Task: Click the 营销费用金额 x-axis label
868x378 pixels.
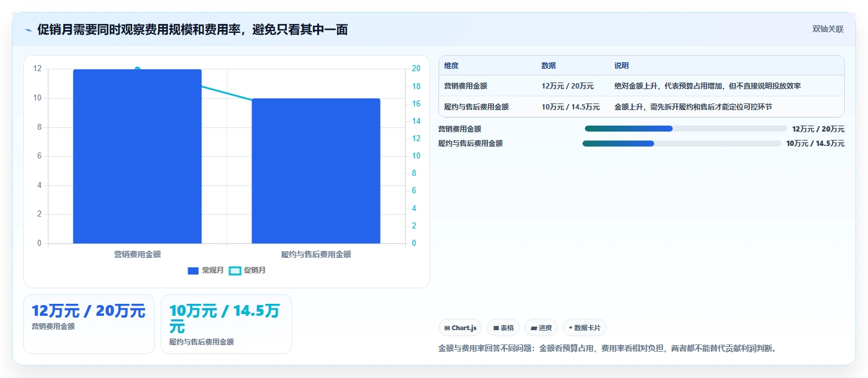Action: pyautogui.click(x=137, y=254)
